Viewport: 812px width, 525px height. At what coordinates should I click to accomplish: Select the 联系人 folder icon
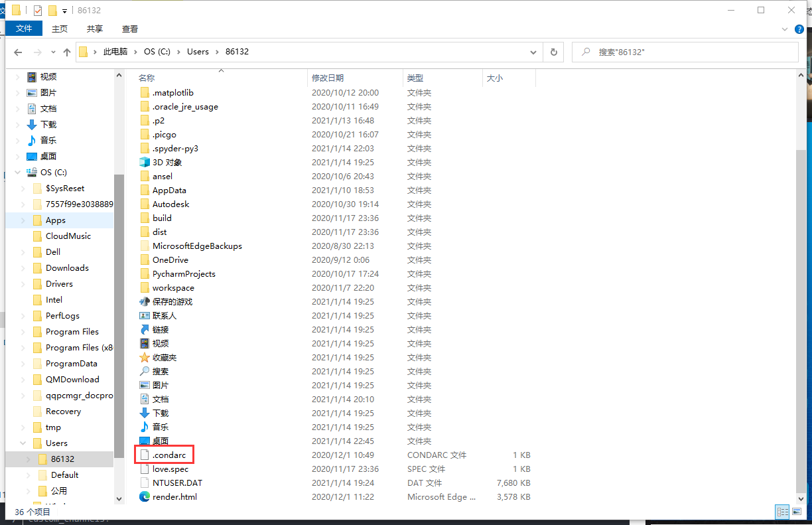pyautogui.click(x=145, y=316)
